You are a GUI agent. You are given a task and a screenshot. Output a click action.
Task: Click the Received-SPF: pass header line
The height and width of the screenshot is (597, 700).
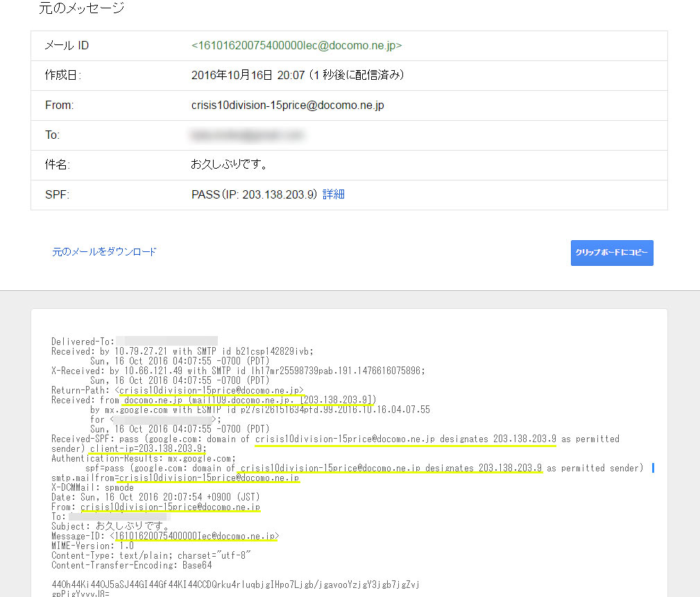pyautogui.click(x=335, y=439)
